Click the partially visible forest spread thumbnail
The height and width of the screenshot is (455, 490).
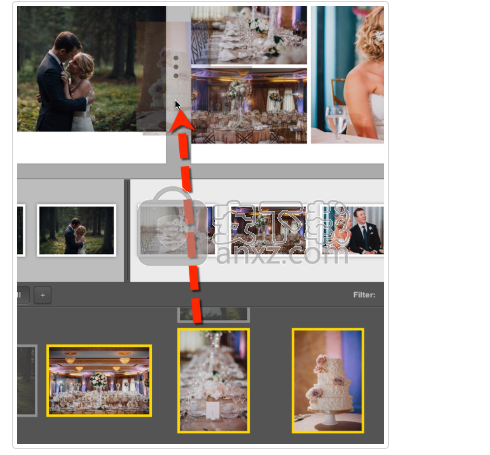pos(21,230)
